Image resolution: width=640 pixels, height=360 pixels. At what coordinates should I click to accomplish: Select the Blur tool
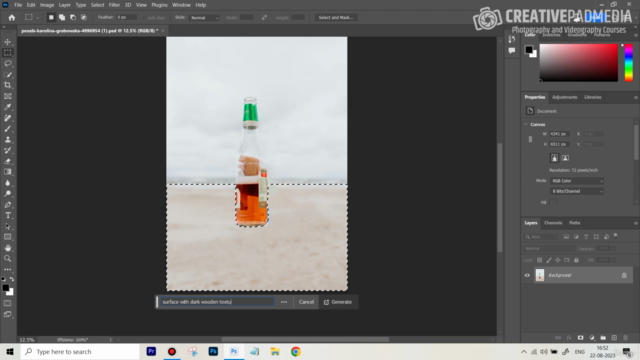pos(8,183)
